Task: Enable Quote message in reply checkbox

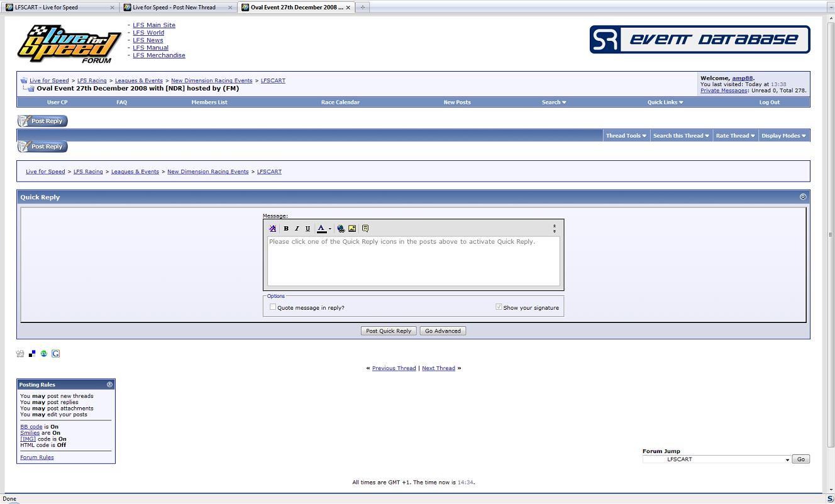Action: click(x=273, y=307)
